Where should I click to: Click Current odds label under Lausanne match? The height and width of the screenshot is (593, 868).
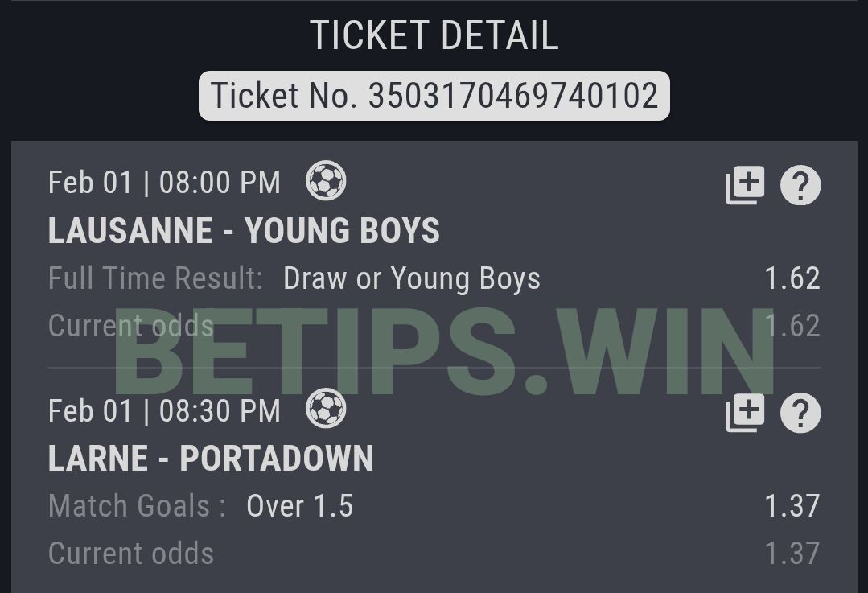click(x=131, y=326)
